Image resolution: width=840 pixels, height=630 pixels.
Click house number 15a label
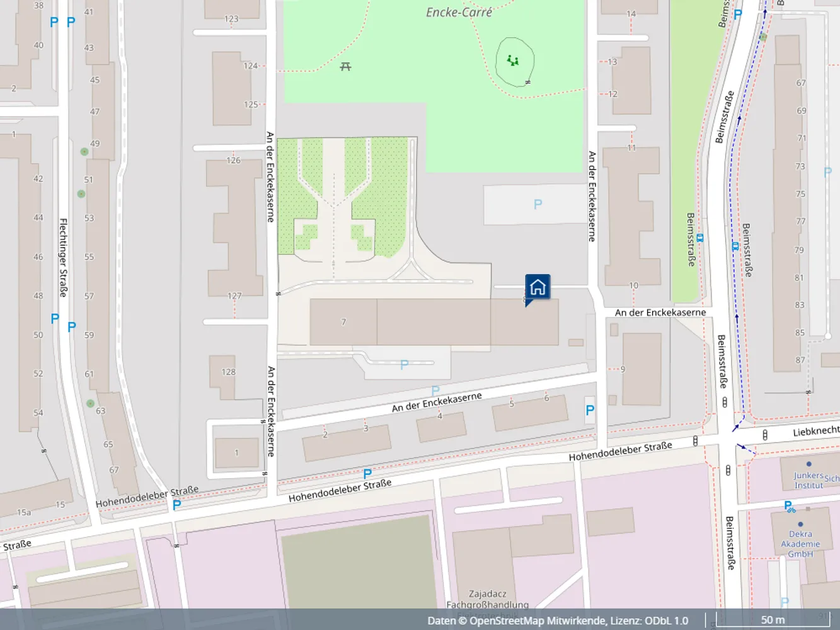[23, 512]
